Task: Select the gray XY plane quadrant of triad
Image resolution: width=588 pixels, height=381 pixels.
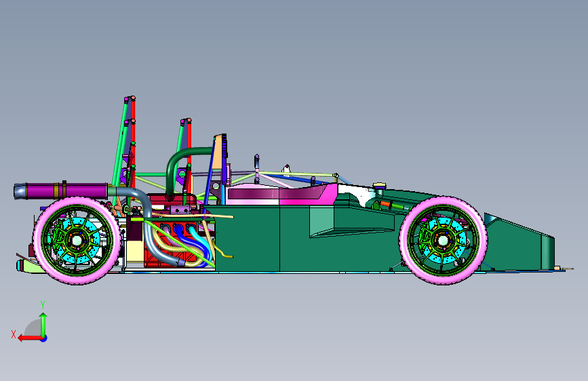Action: pos(34,329)
